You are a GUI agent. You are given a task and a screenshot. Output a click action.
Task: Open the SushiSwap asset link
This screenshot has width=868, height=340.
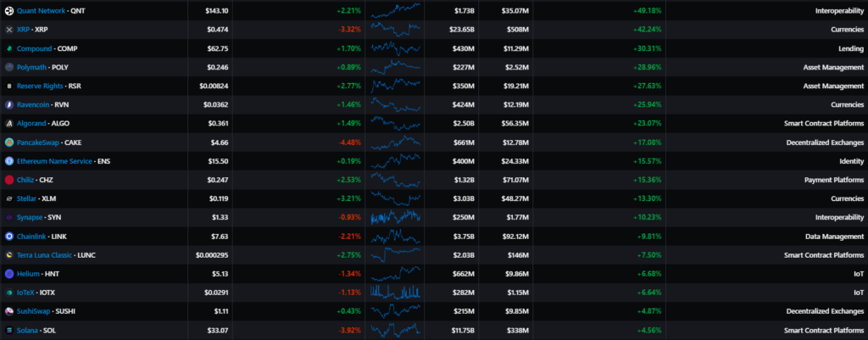pos(34,311)
